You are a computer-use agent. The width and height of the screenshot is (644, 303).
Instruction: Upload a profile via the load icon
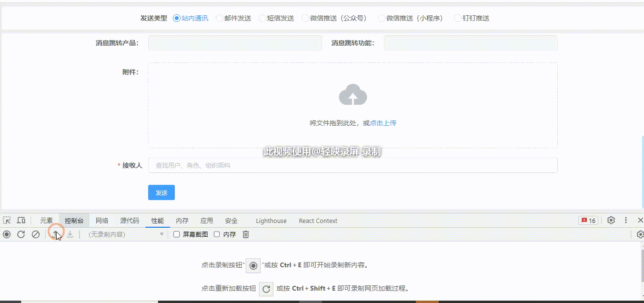56,234
